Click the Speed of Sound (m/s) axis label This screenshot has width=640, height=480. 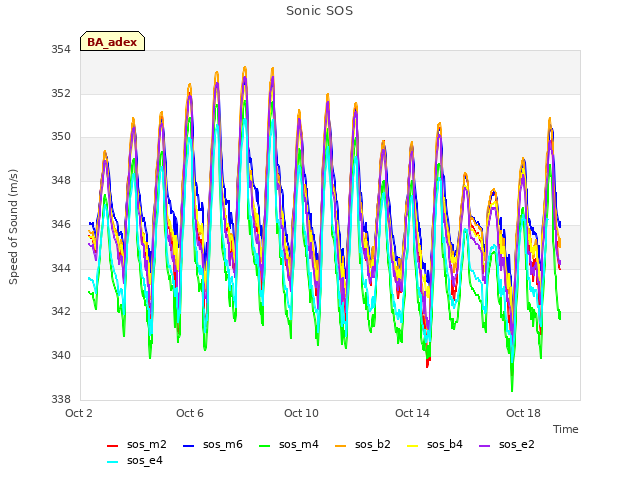(13, 227)
